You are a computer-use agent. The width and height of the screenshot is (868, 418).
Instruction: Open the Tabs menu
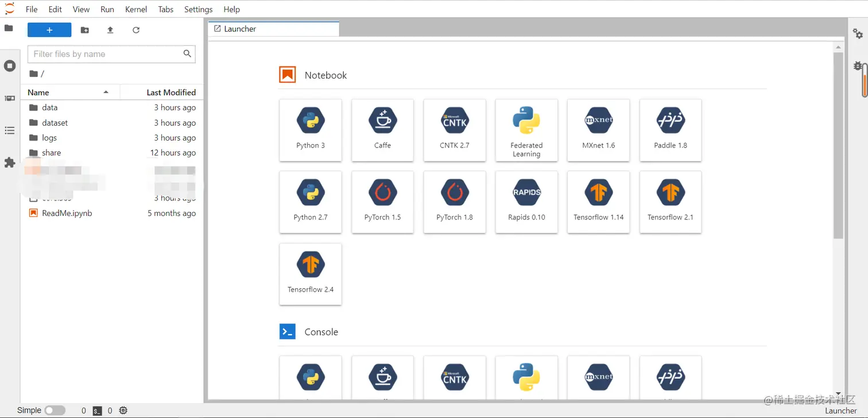166,9
